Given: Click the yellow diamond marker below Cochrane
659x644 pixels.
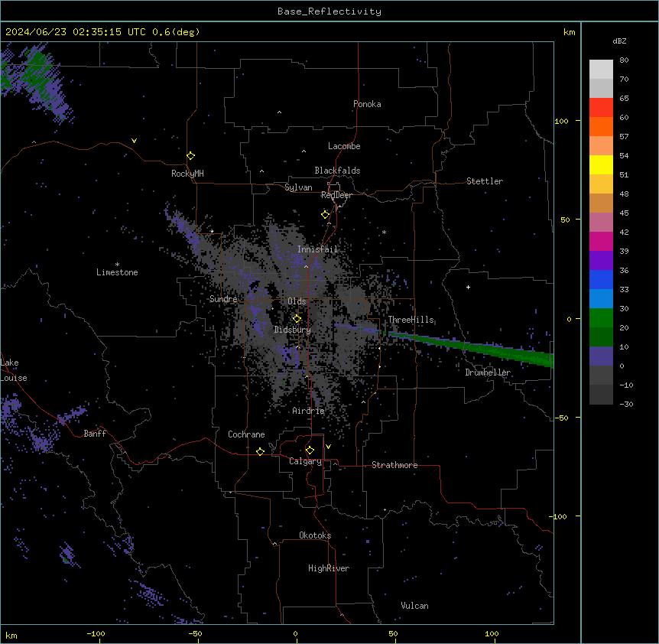Looking at the screenshot, I should coord(260,451).
